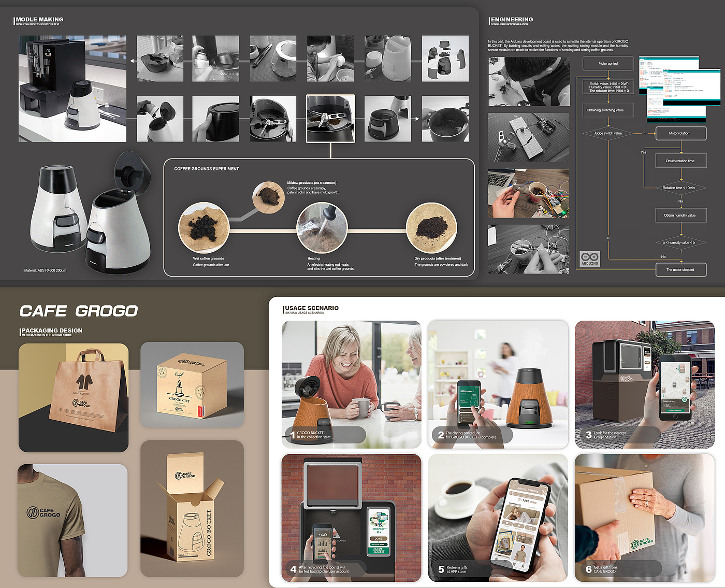The image size is (725, 588).
Task: Click the candle icon on the Grogo Gift box
Action: pos(179,388)
